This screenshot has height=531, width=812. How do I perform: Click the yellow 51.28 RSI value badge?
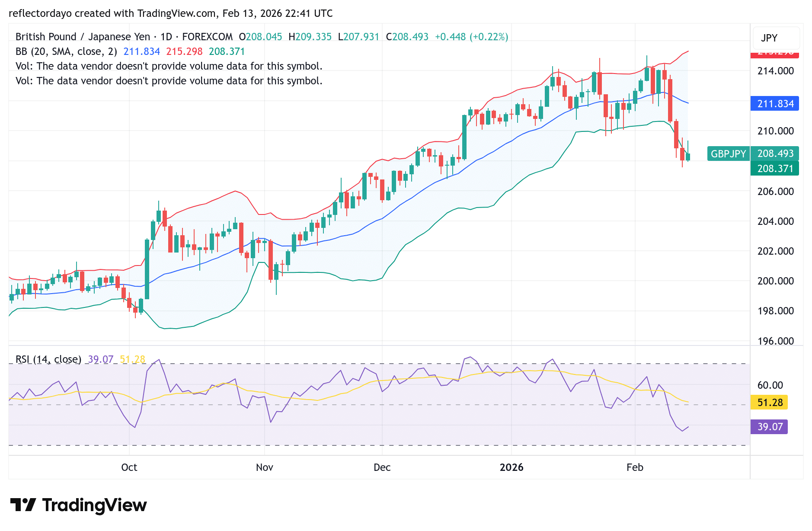click(x=769, y=403)
